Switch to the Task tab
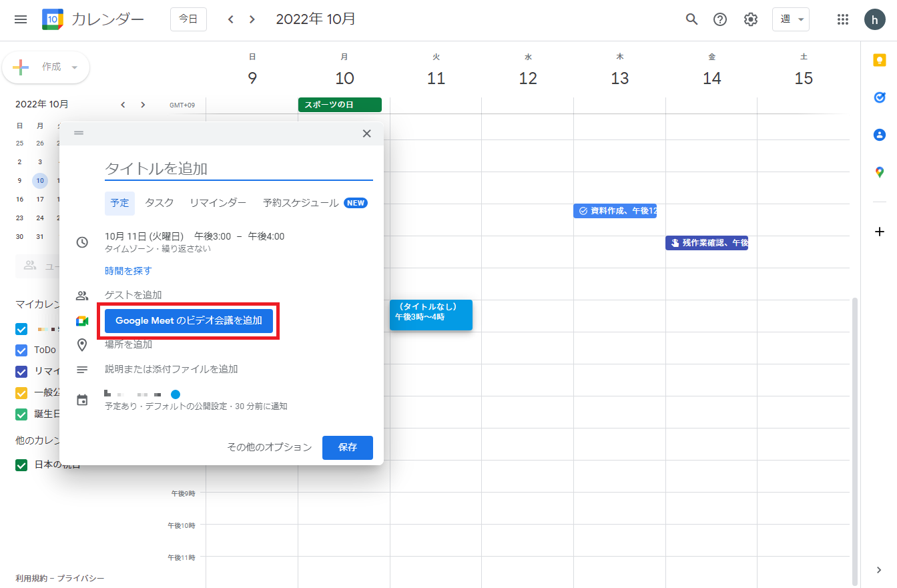 pos(160,203)
